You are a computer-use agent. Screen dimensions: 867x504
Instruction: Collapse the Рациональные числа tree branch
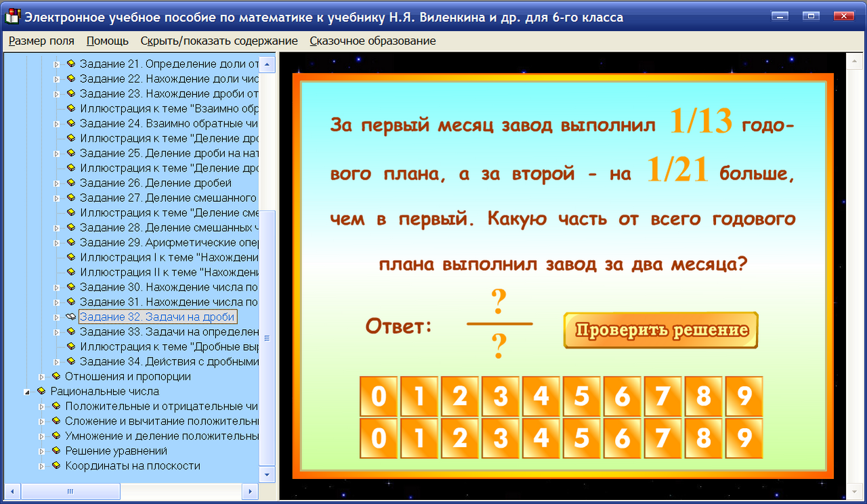tap(26, 391)
